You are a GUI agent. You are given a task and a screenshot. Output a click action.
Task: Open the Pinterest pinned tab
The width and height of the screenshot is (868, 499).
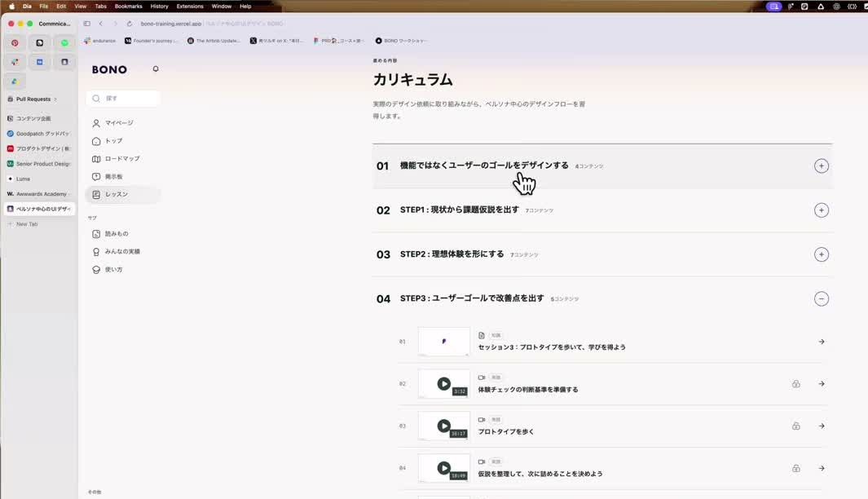click(x=15, y=42)
